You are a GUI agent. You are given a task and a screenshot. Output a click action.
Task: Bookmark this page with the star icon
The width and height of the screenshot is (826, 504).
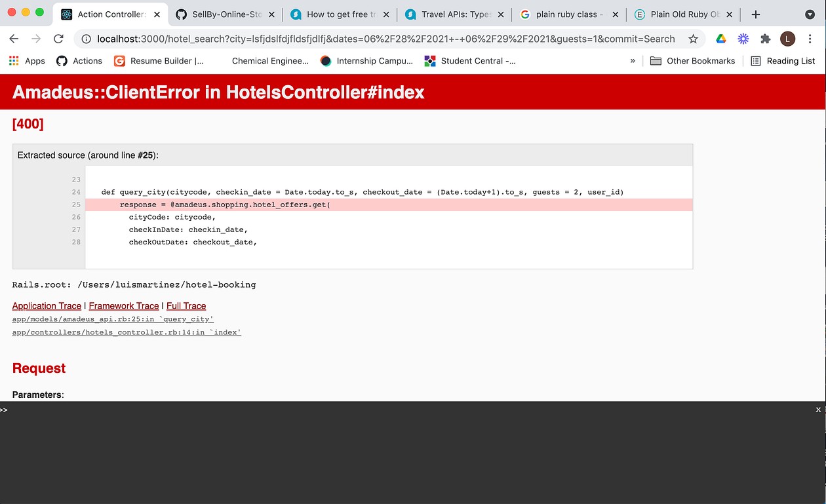(693, 39)
